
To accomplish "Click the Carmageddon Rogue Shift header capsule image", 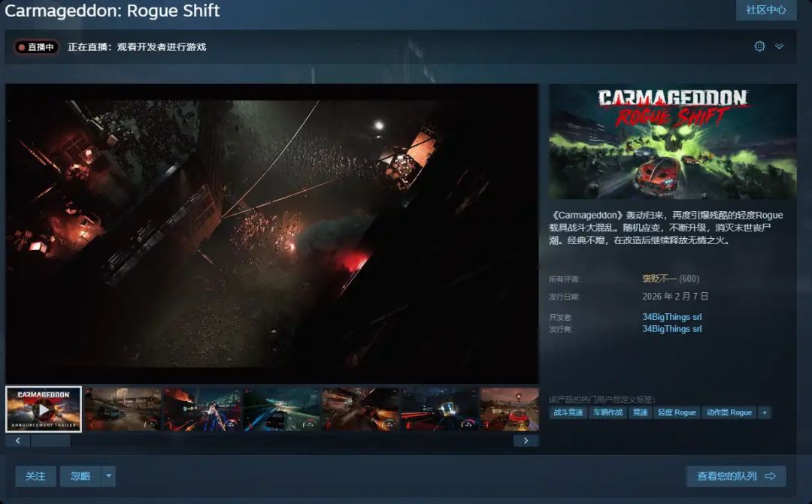I will pyautogui.click(x=673, y=141).
